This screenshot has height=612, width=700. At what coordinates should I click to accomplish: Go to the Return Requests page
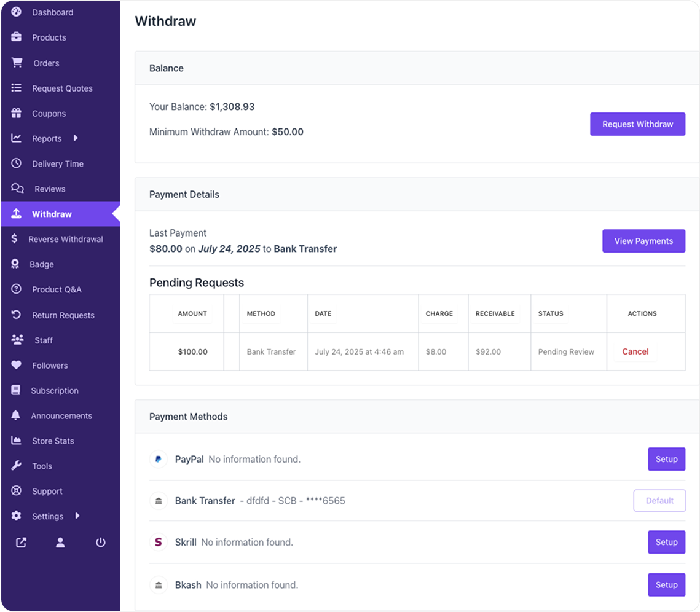tap(63, 315)
